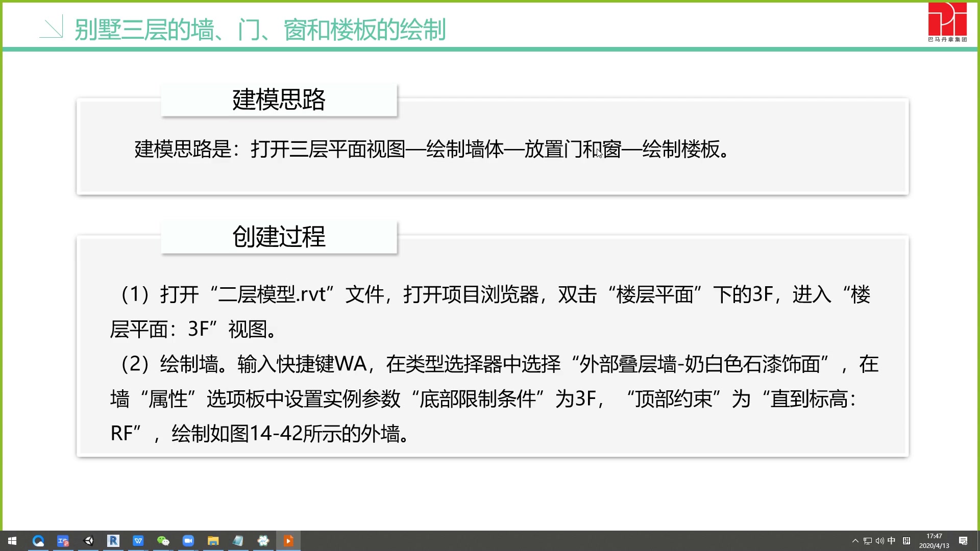Open WPS Writer from the taskbar

(x=138, y=541)
